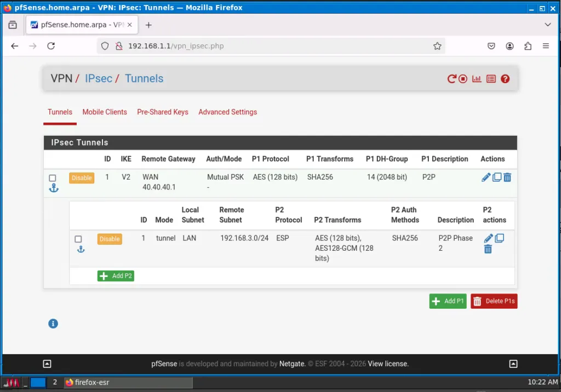This screenshot has width=561, height=392.
Task: Open the Firefox recent browsing view icon
Action: tap(13, 25)
